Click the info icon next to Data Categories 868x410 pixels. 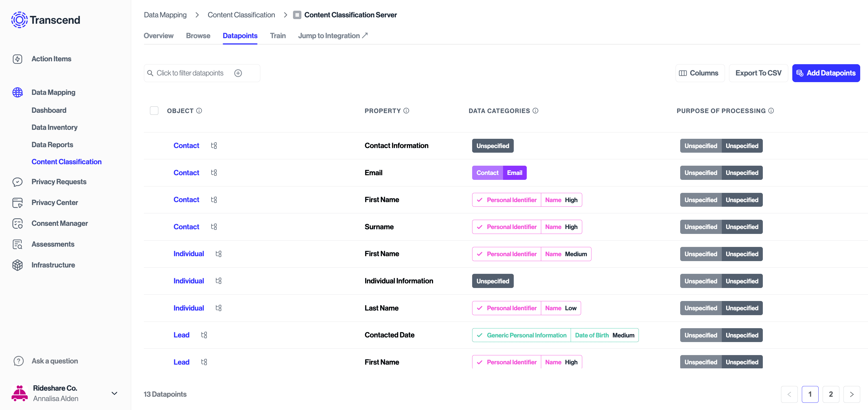(535, 111)
